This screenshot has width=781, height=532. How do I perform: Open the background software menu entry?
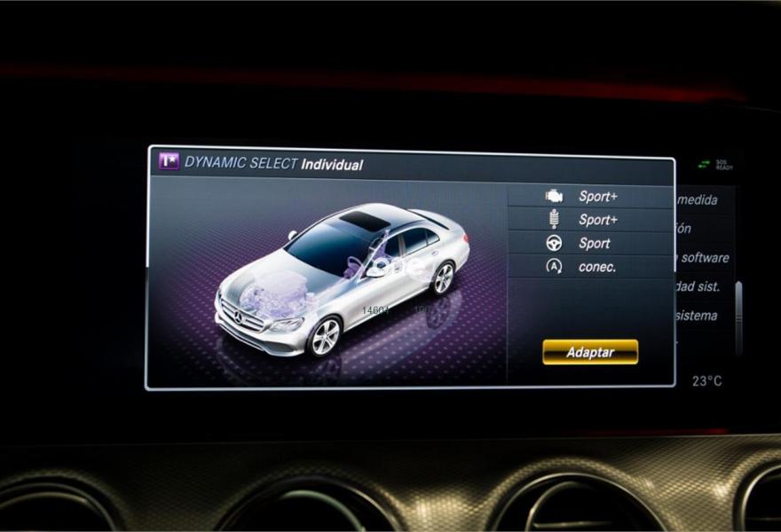704,258
